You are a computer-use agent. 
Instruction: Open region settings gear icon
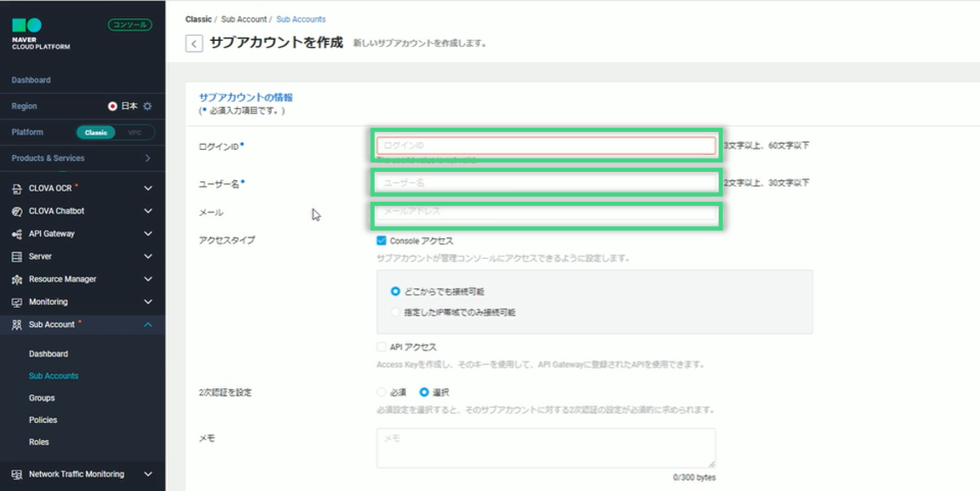(x=147, y=106)
